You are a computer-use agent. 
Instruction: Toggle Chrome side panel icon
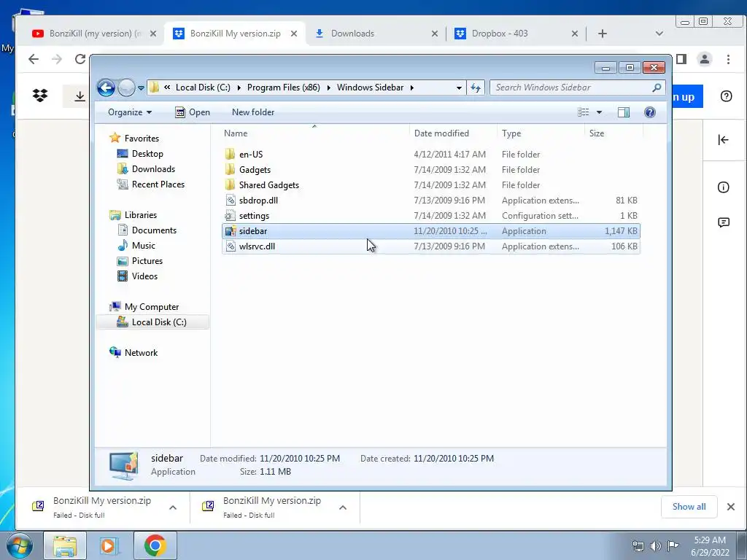[681, 59]
